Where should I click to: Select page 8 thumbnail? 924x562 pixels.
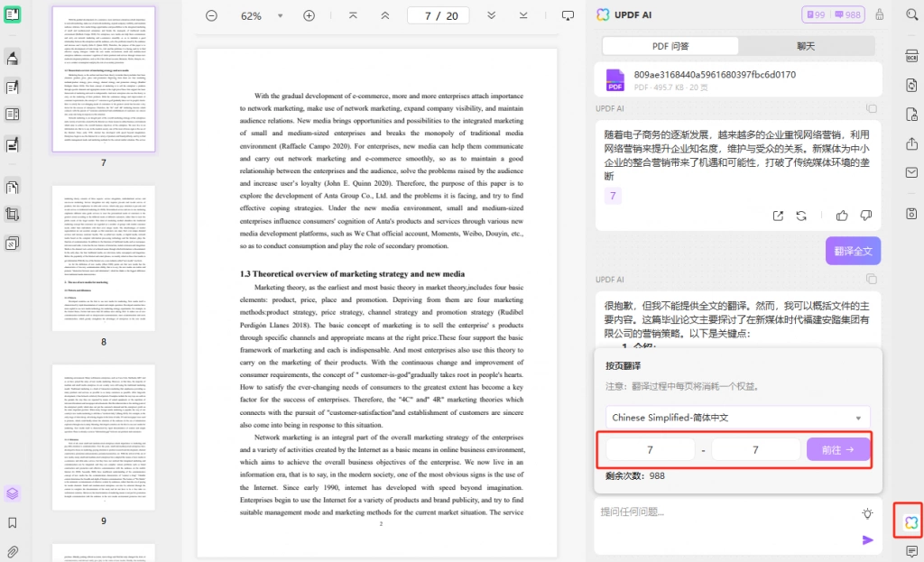104,258
